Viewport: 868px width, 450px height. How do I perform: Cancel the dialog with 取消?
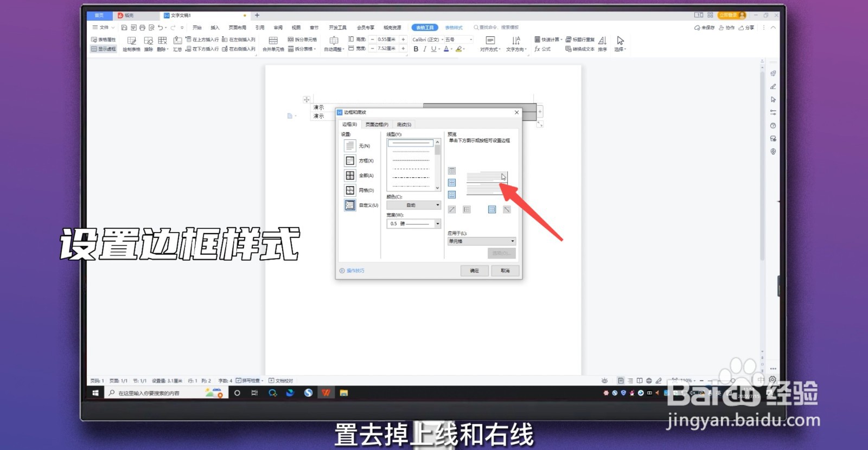505,271
